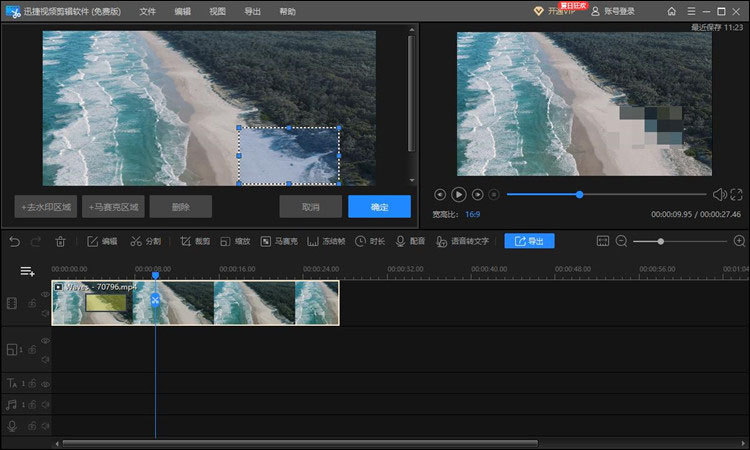The image size is (750, 450).
Task: Open the 视图 view menu
Action: (x=217, y=11)
